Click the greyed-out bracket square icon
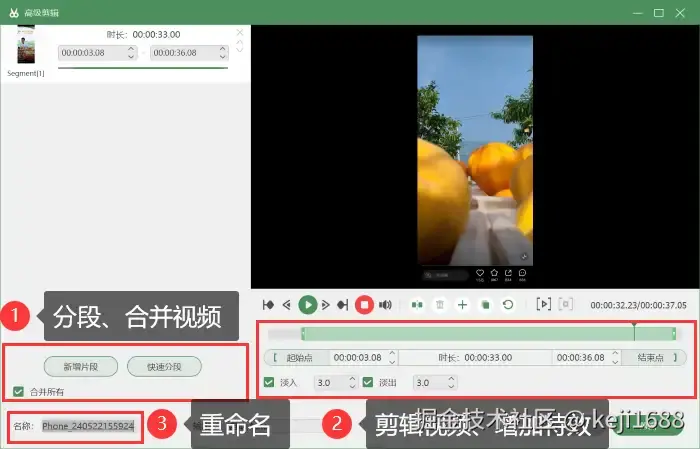Viewport: 700px width, 449px height. [x=566, y=304]
